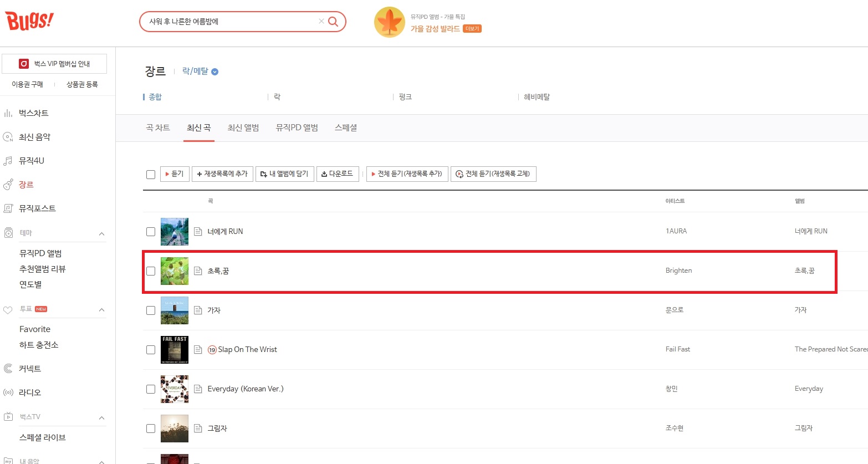This screenshot has height=464, width=868.
Task: Click 전체 듣기(재생목록 추가) button
Action: (407, 174)
